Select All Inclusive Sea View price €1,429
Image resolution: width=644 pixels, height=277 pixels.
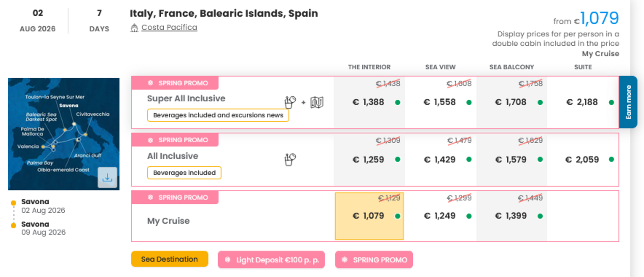(x=440, y=160)
